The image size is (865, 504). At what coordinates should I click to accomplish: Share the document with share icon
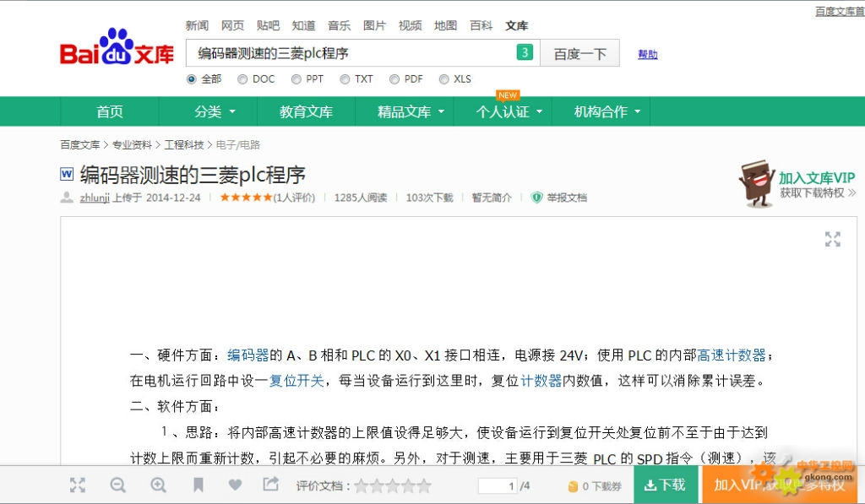point(270,484)
